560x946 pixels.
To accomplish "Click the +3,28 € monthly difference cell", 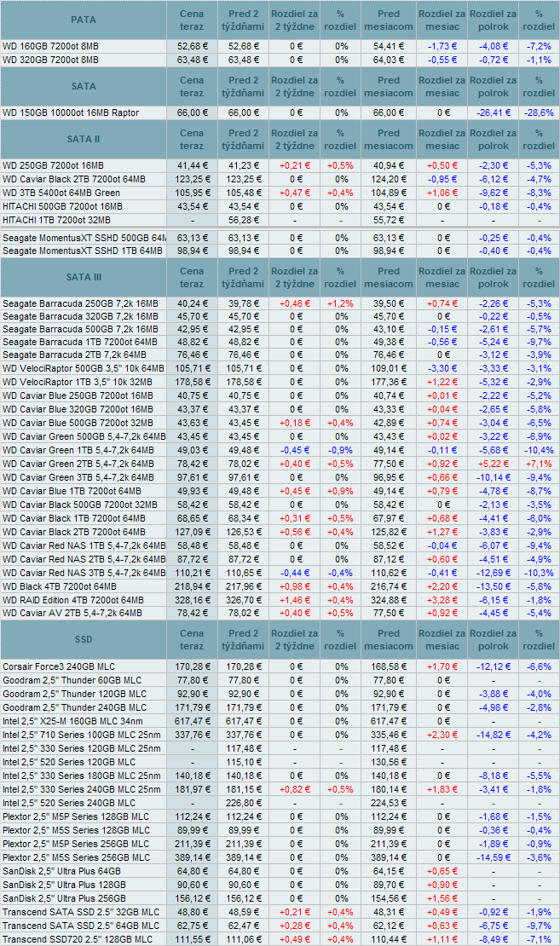I will (442, 600).
